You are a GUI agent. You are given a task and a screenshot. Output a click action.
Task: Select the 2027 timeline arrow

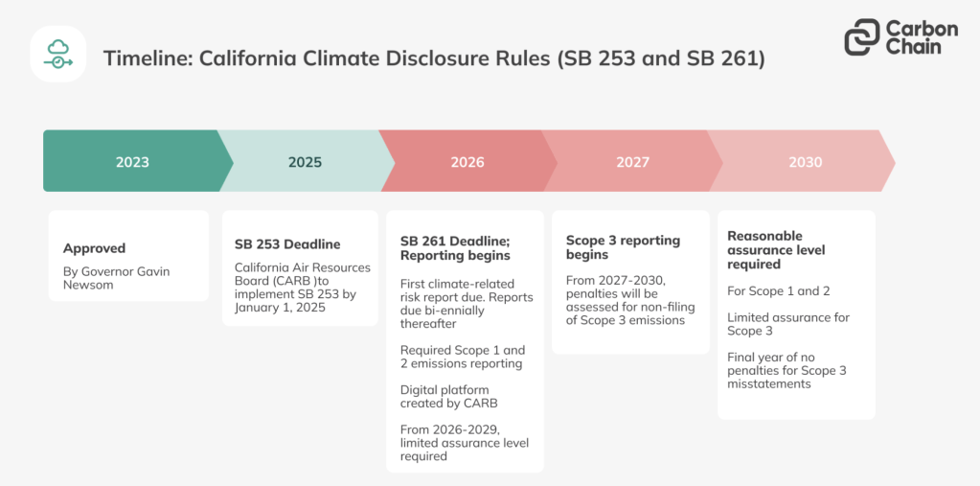pyautogui.click(x=632, y=161)
